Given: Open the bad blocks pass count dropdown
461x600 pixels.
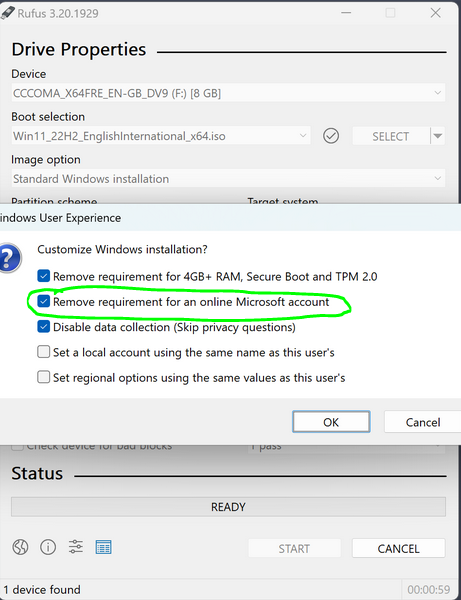Looking at the screenshot, I should 347,448.
